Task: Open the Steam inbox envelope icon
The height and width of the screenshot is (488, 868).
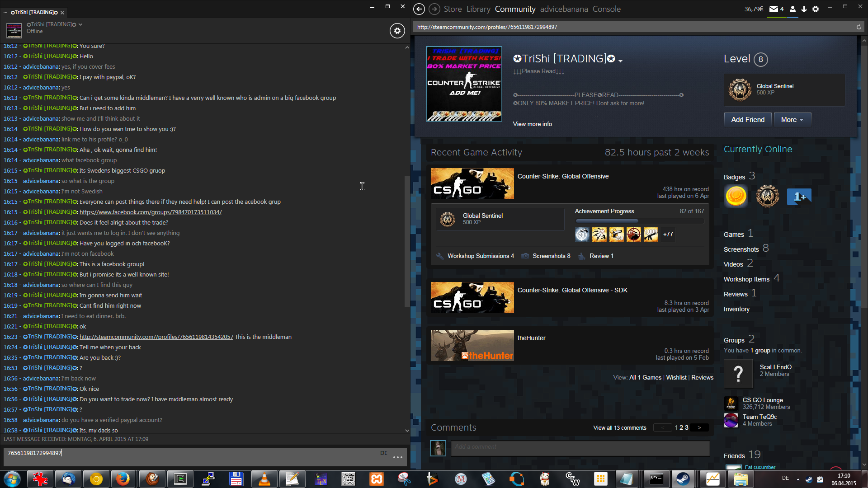Action: tap(774, 9)
